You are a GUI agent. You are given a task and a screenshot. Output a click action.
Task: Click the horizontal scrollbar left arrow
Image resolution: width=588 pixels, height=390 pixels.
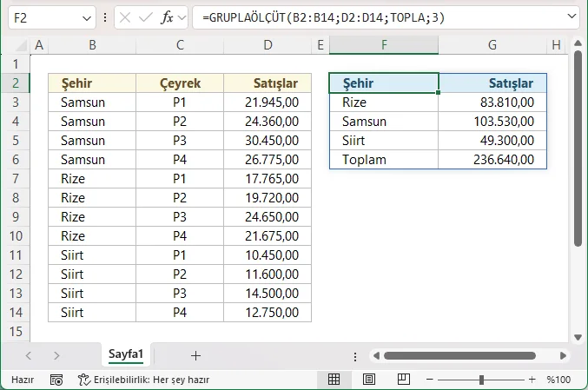(x=376, y=355)
